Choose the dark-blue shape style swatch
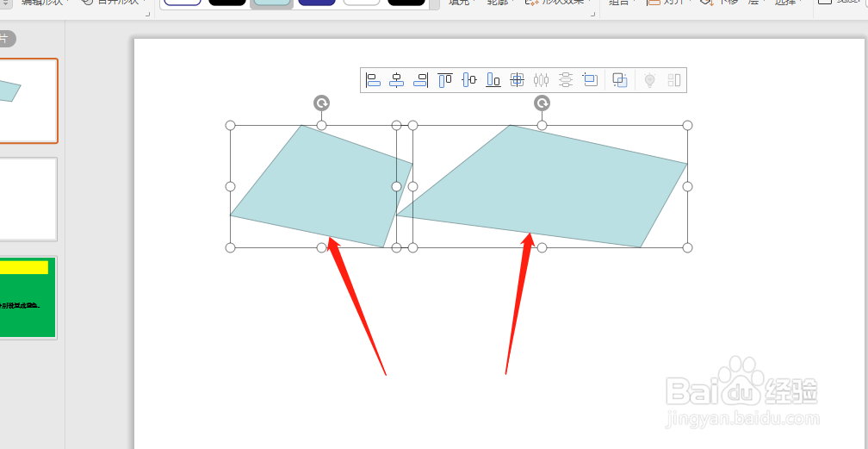The height and width of the screenshot is (449, 868). (317, 2)
